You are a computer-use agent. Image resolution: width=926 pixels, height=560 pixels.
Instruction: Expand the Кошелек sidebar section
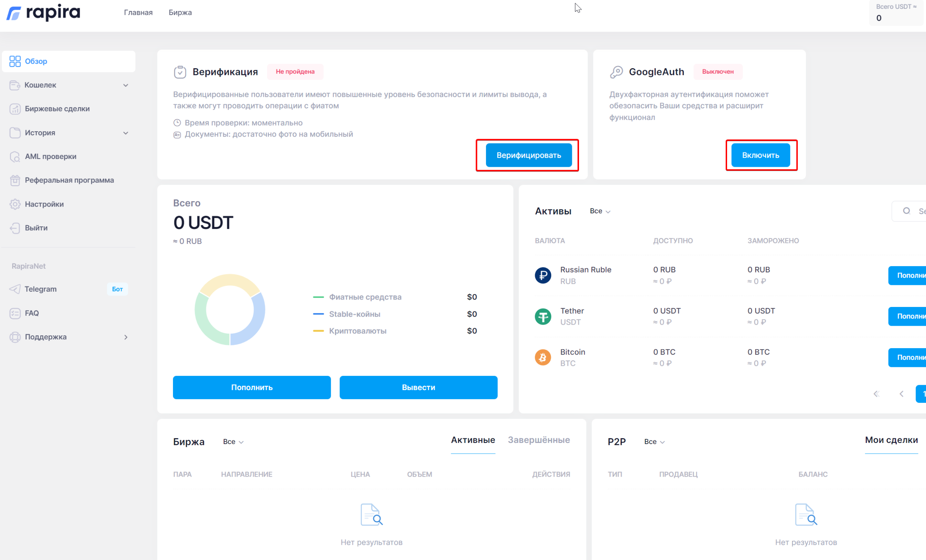pos(125,85)
